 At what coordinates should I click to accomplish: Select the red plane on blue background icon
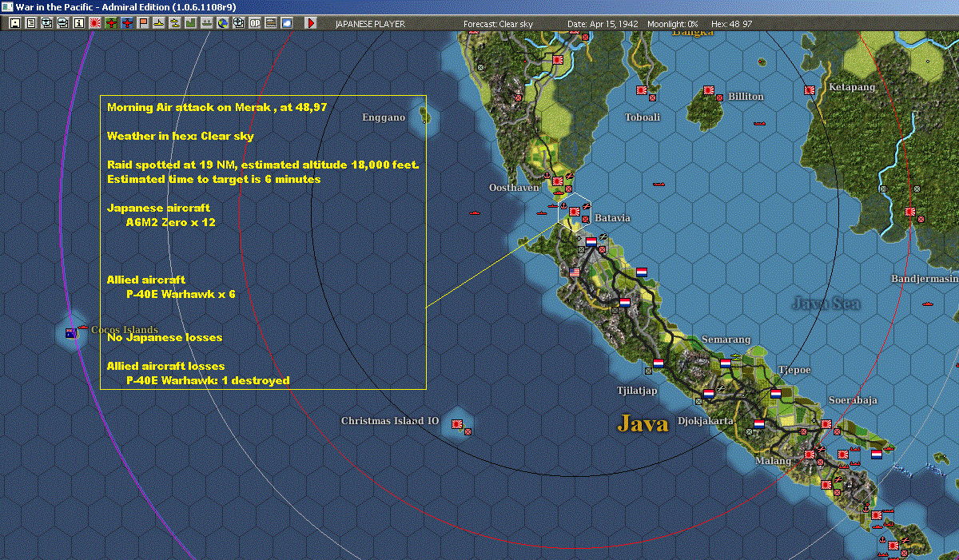click(x=127, y=23)
